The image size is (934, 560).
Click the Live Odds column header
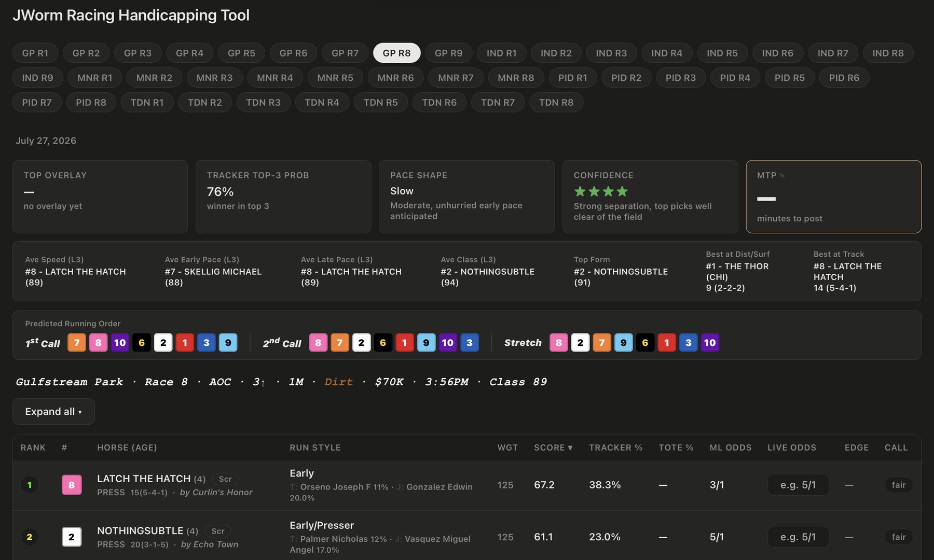point(792,447)
